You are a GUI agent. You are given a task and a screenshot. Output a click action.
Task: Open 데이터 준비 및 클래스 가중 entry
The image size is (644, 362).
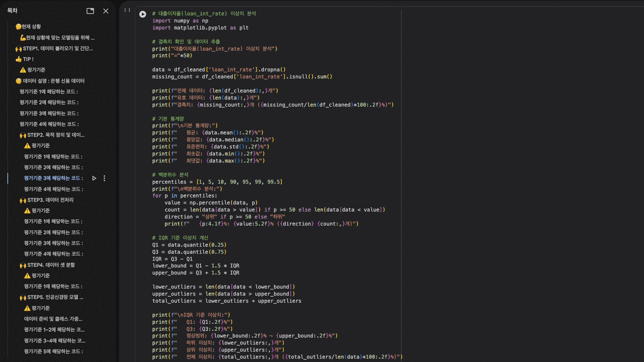(x=53, y=319)
